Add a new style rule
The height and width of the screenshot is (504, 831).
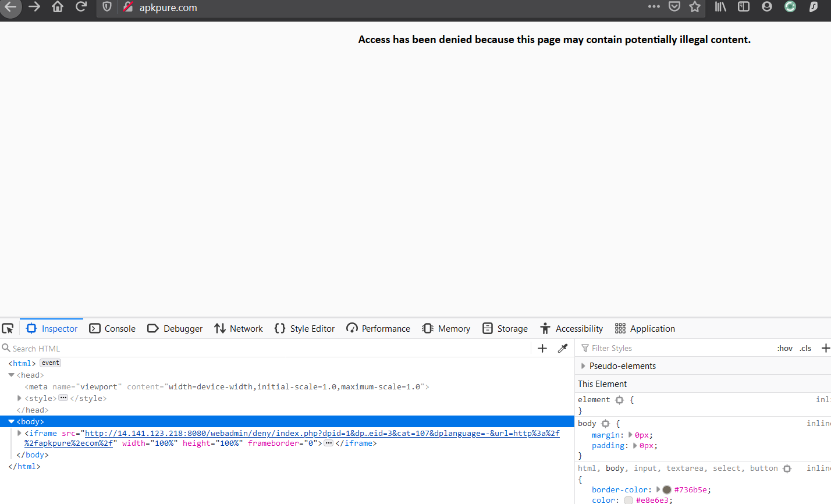[x=825, y=349]
